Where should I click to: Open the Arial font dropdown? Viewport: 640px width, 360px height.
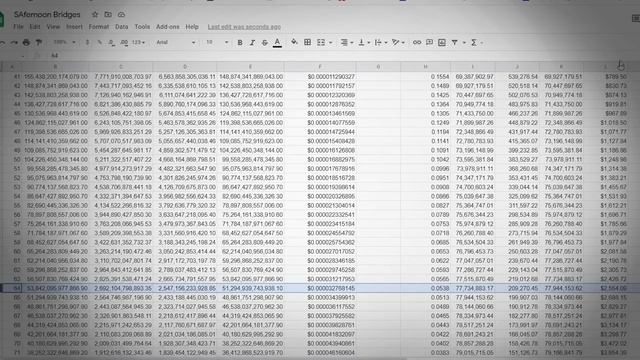[176, 42]
